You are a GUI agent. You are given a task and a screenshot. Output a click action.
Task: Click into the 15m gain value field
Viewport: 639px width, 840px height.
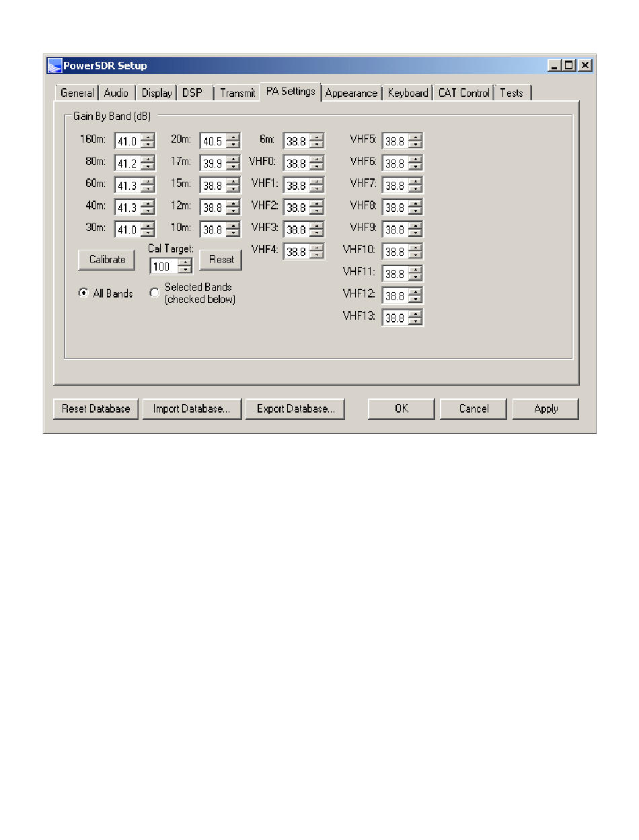tap(213, 185)
